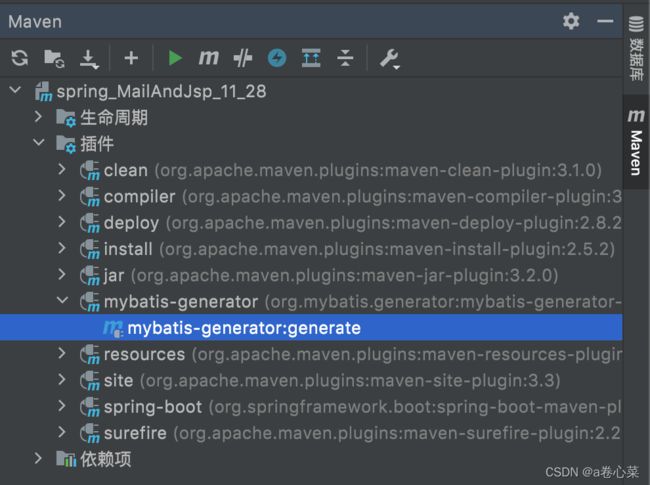Click the Add Maven Projects plus icon
Screen dimensions: 650x485
coord(131,58)
